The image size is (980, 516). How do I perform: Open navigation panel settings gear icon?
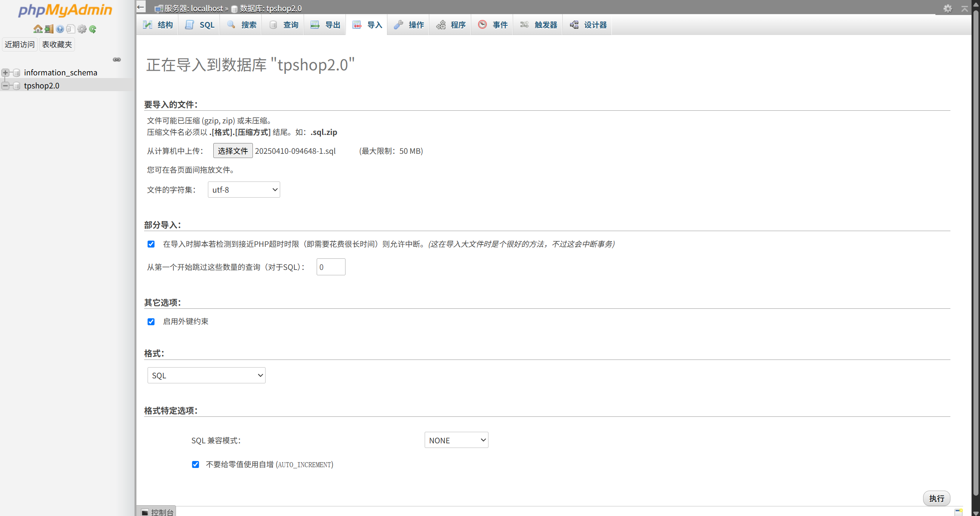point(82,29)
